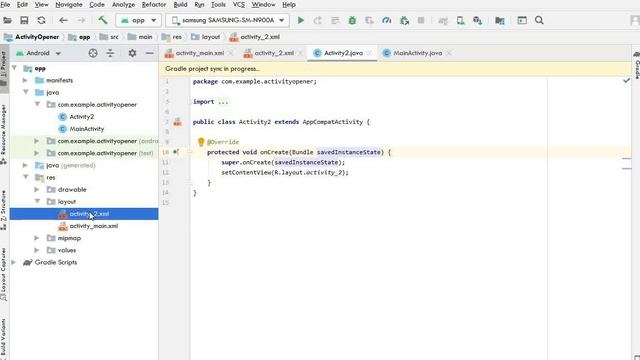Open the AVD Manager device icon
Screen dimensions: 640x360
460,20
